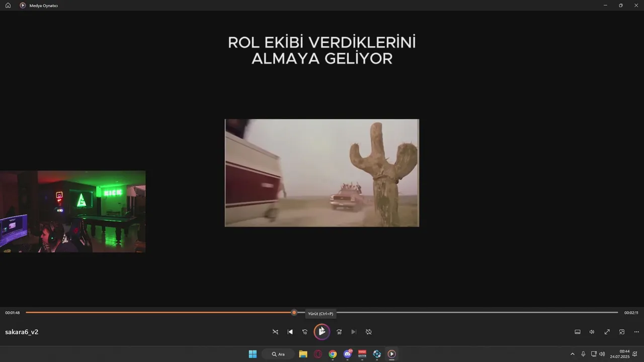644x362 pixels.
Task: Enter full screen mode
Action: (607, 332)
